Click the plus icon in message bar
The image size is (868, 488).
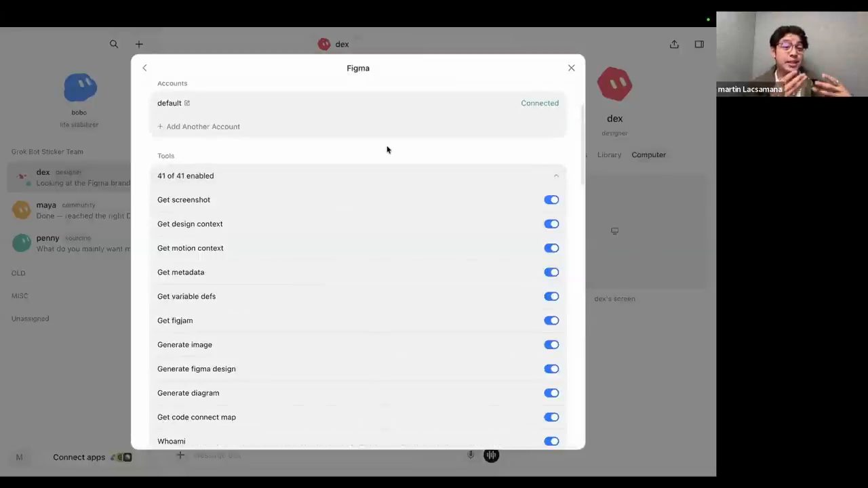pos(180,455)
